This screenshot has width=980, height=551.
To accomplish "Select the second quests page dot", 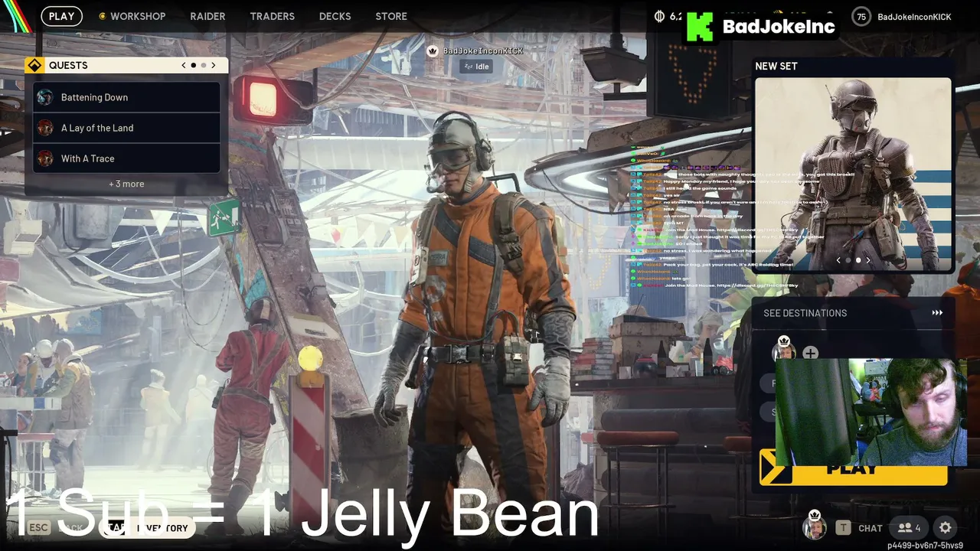I will click(204, 65).
